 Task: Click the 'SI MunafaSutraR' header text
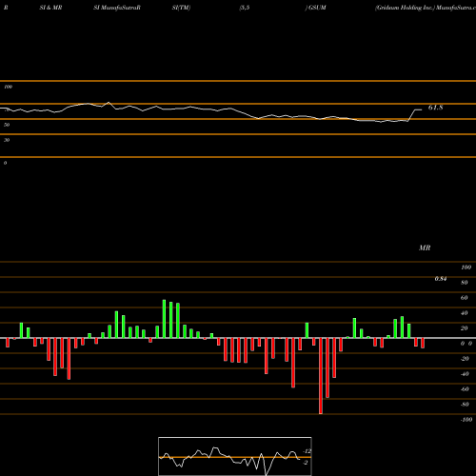click(117, 8)
